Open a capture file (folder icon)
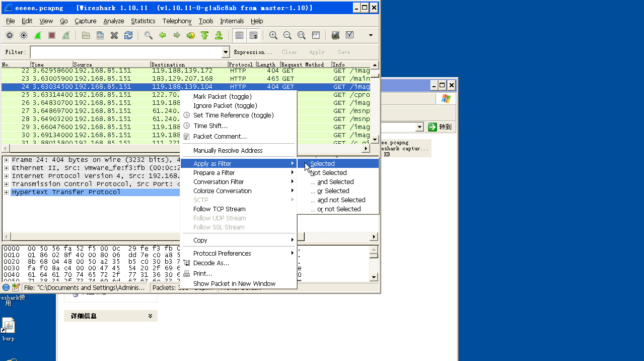This screenshot has height=361, width=644. (86, 35)
